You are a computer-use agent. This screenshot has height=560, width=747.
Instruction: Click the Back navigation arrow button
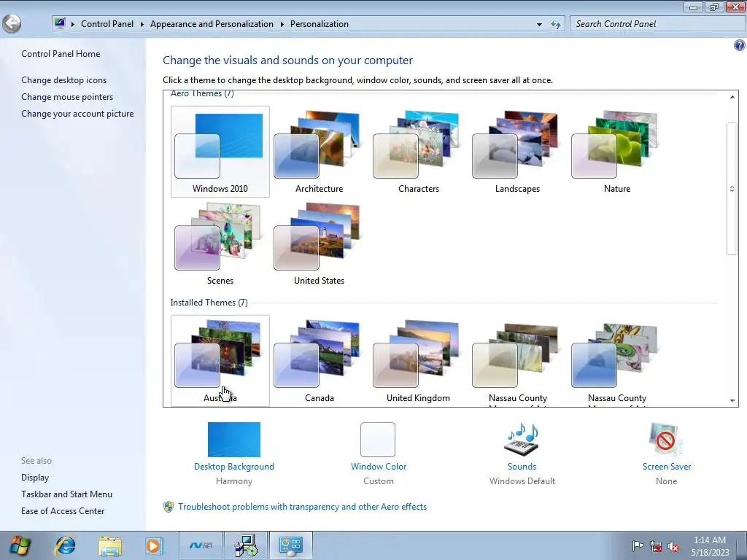click(x=12, y=24)
